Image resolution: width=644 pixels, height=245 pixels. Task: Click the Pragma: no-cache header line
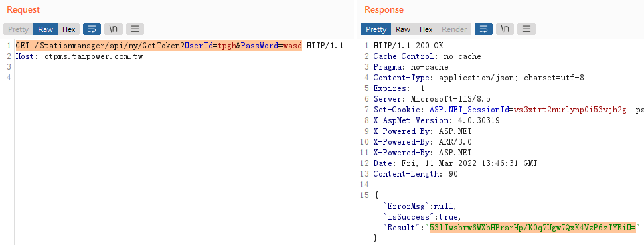410,67
